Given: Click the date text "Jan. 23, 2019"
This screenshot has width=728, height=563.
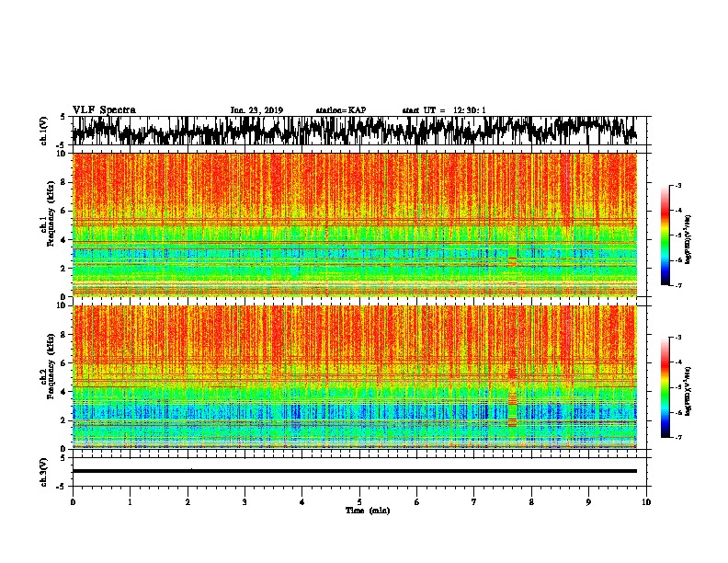Looking at the screenshot, I should [256, 110].
